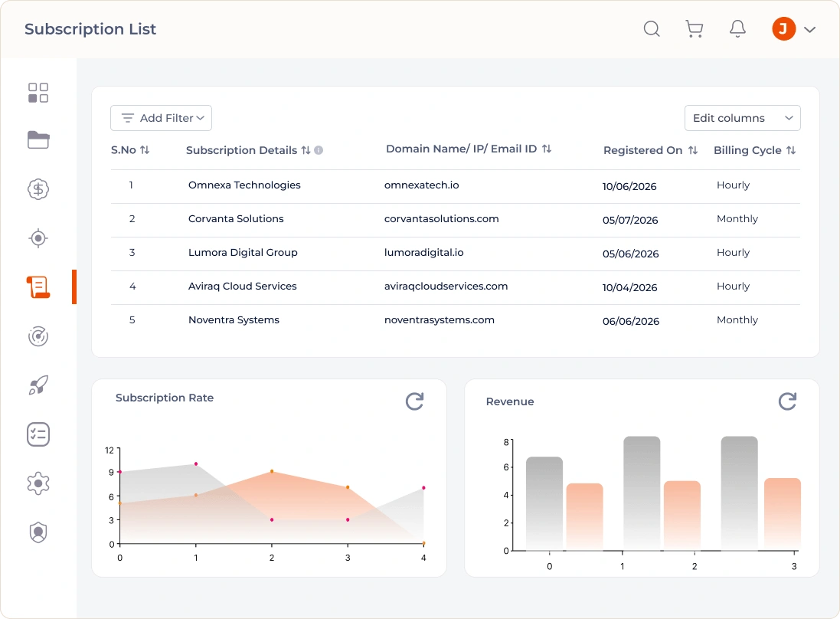Open the settings gear sidebar icon
Image resolution: width=840 pixels, height=619 pixels.
click(38, 483)
